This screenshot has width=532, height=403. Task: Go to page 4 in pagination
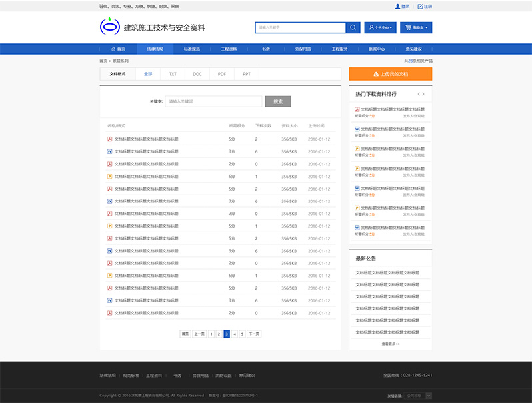pyautogui.click(x=235, y=334)
